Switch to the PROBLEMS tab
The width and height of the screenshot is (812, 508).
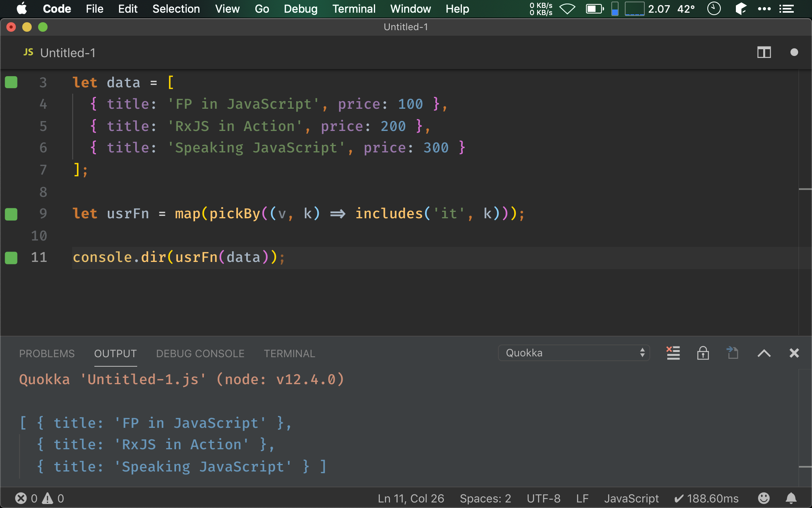pyautogui.click(x=47, y=354)
